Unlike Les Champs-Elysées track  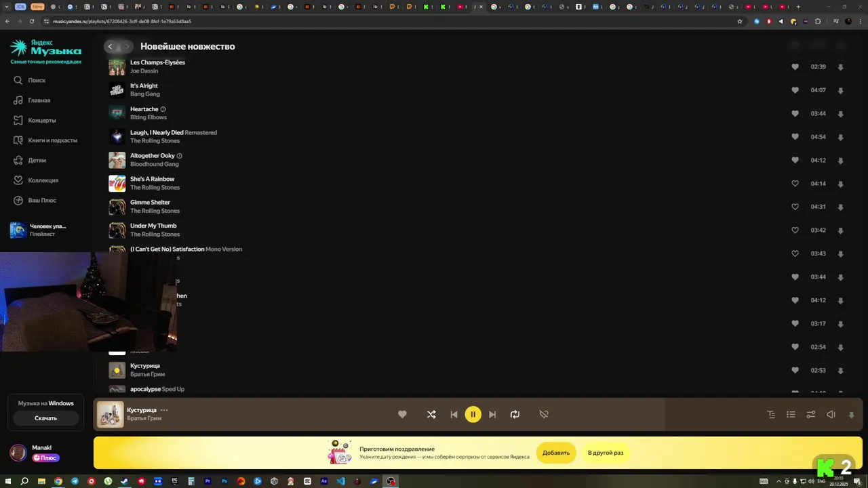pos(795,67)
